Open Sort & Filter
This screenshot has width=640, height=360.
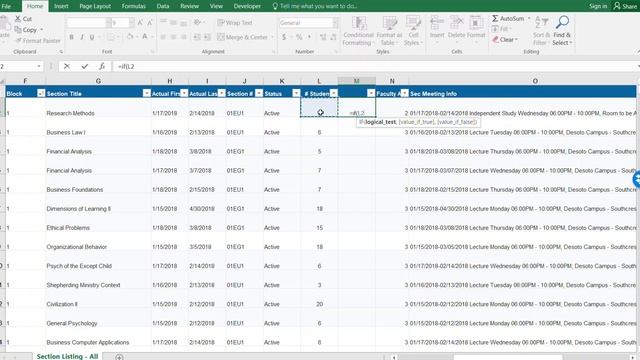(x=541, y=31)
